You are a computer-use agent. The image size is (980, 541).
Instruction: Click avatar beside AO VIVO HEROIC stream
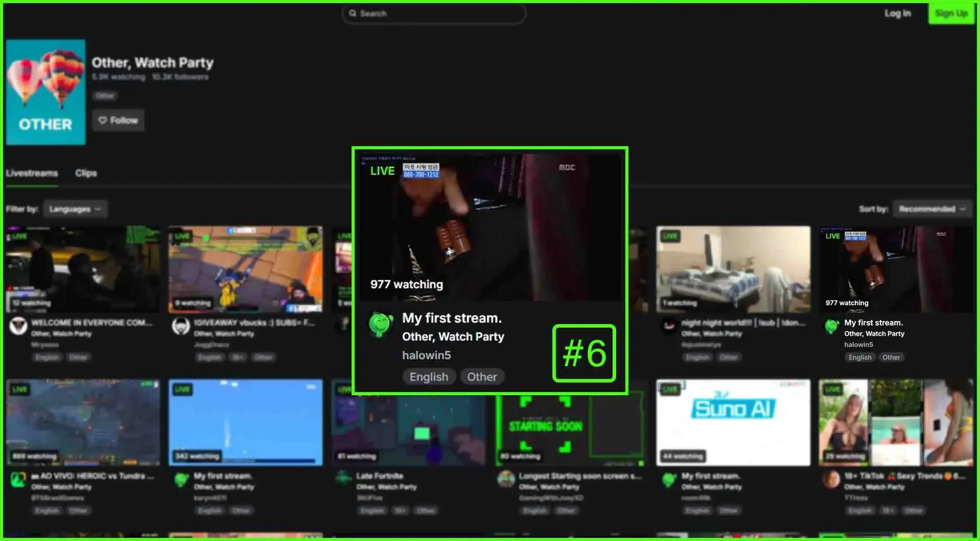click(18, 480)
